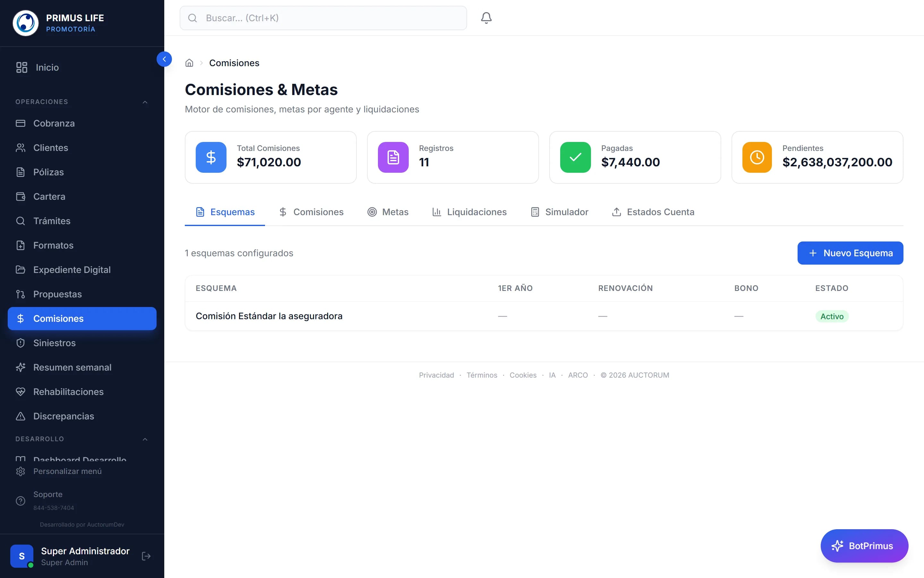Click the Nuevo Esquema button

tap(850, 253)
